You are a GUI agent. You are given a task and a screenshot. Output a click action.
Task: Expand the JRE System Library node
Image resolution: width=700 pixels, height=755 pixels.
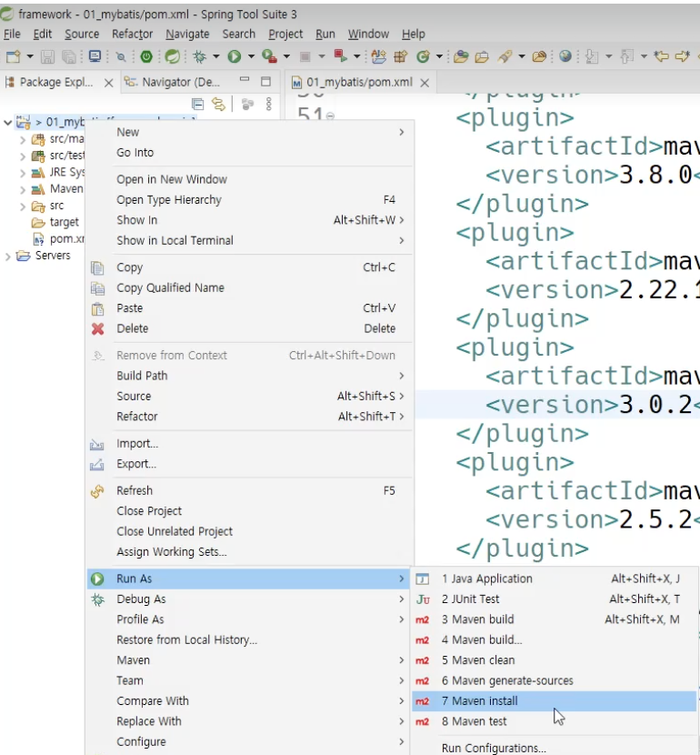tap(23, 173)
